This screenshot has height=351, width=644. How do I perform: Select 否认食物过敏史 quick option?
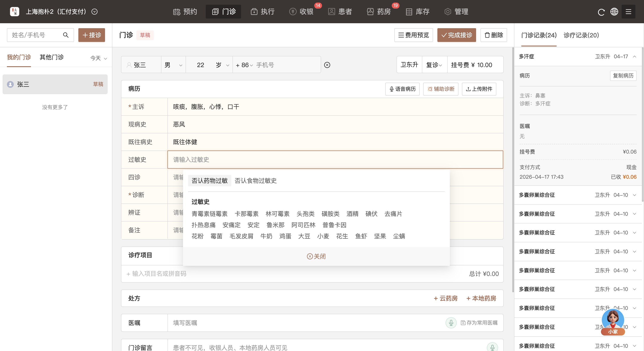click(255, 181)
